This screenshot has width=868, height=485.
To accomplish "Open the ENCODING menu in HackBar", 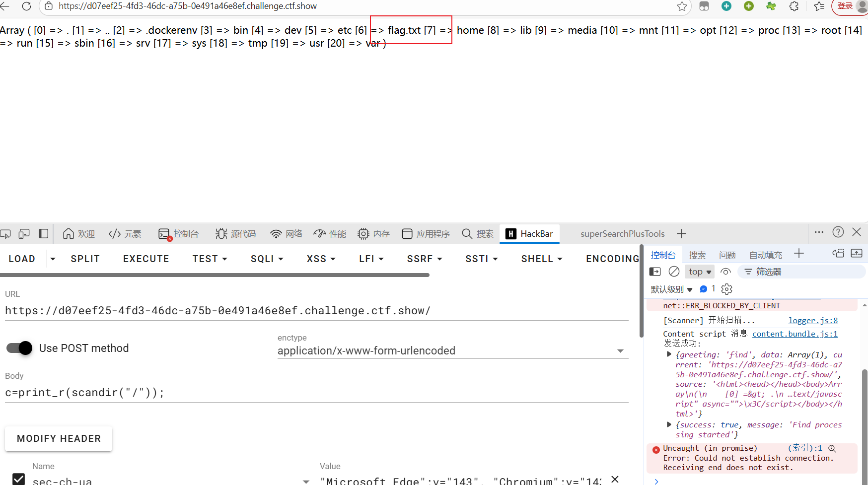I will coord(612,259).
